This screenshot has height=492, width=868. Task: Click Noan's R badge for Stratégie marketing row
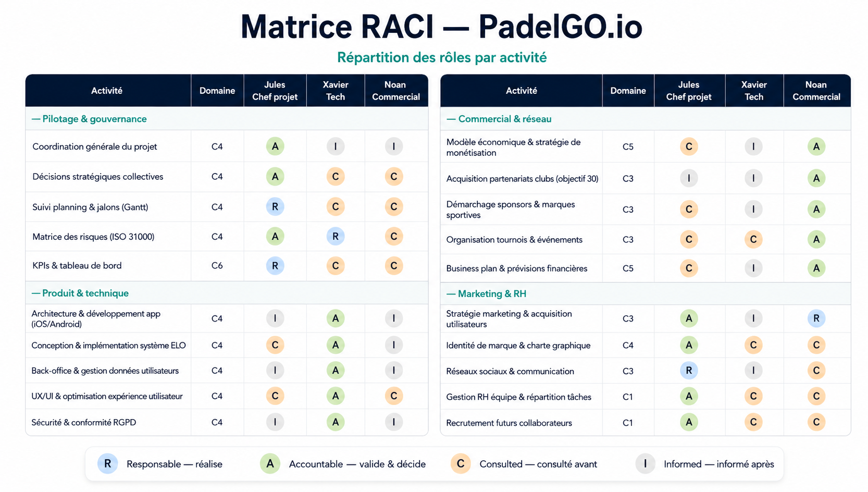816,318
